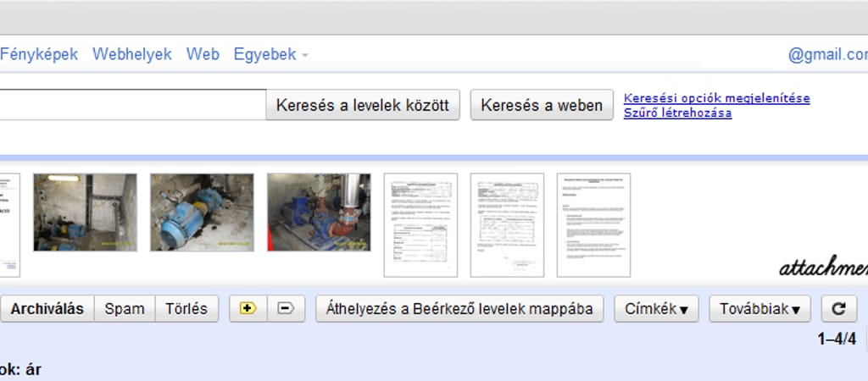Mark as Spam using the Spam button
The width and height of the screenshot is (868, 381).
tap(125, 309)
